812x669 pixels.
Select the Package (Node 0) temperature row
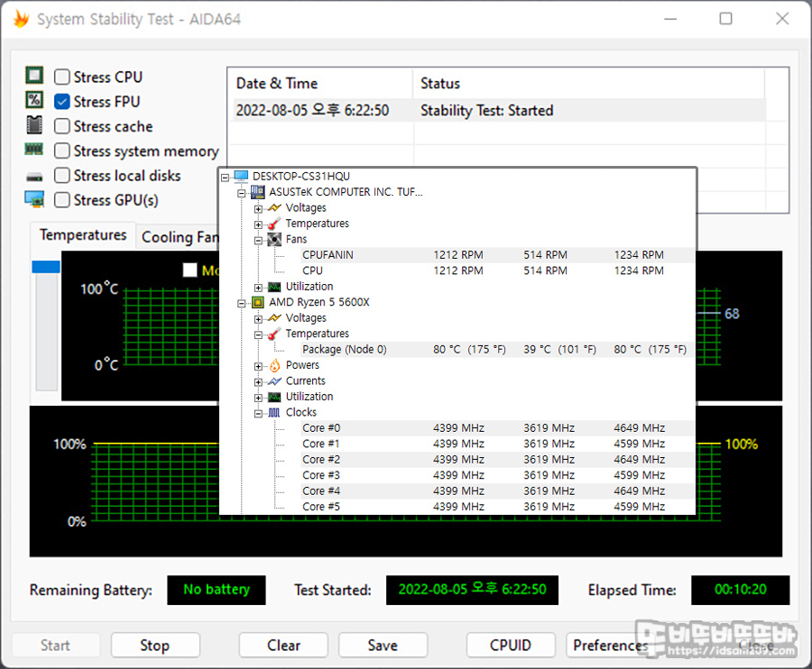pyautogui.click(x=498, y=350)
